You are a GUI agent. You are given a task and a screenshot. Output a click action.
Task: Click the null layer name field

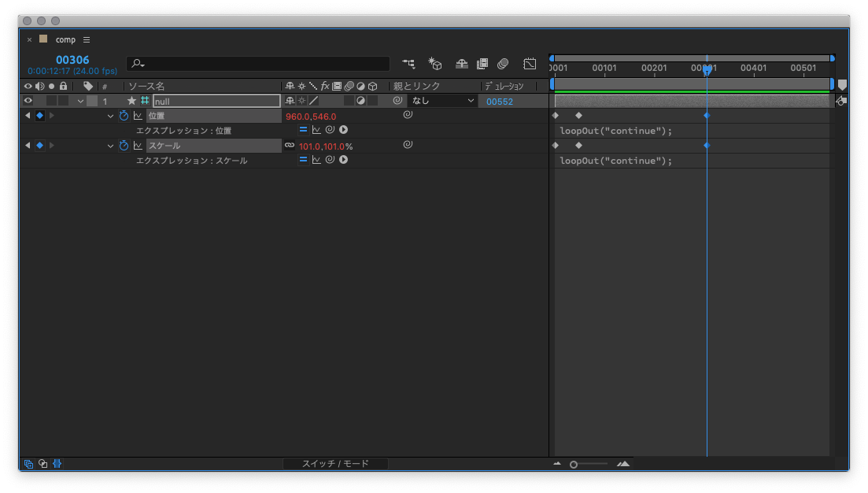(x=216, y=101)
